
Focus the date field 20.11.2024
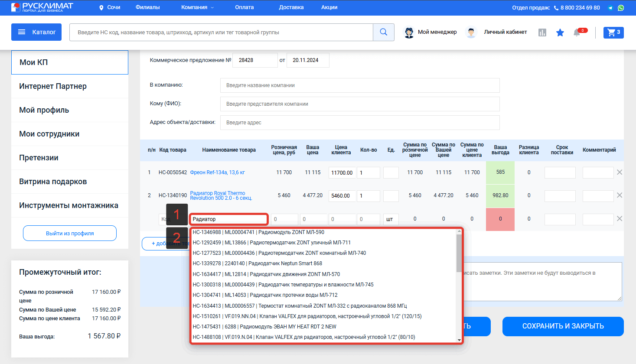(308, 60)
